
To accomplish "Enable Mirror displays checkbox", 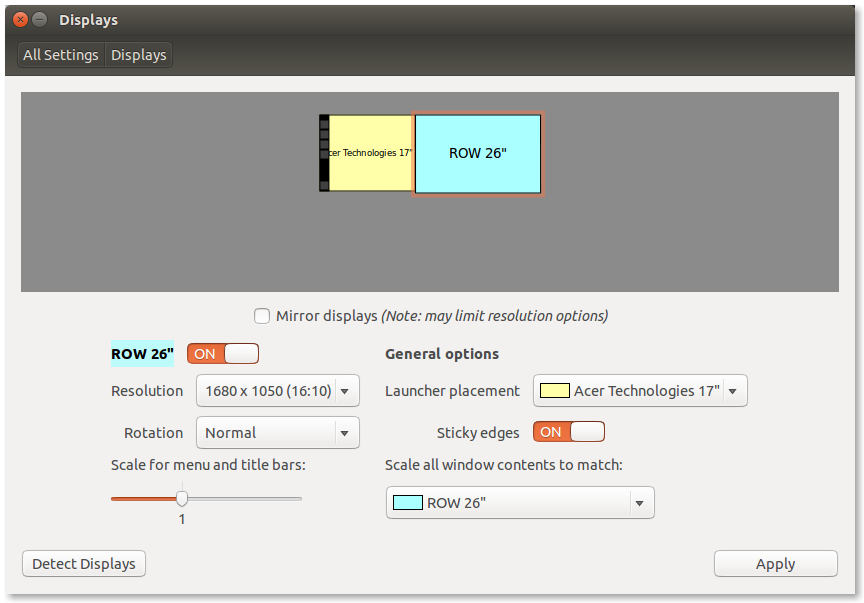I will 262,316.
